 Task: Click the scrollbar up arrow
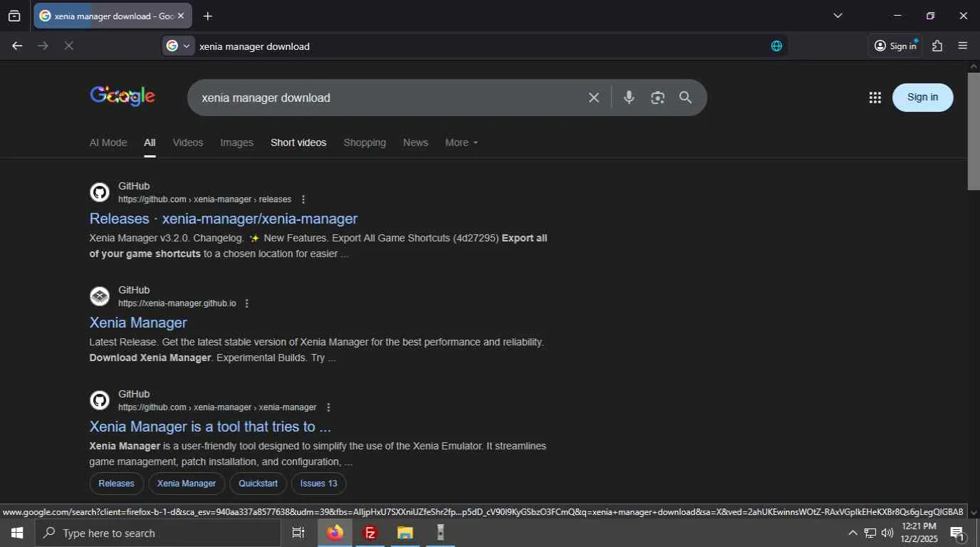pyautogui.click(x=974, y=66)
